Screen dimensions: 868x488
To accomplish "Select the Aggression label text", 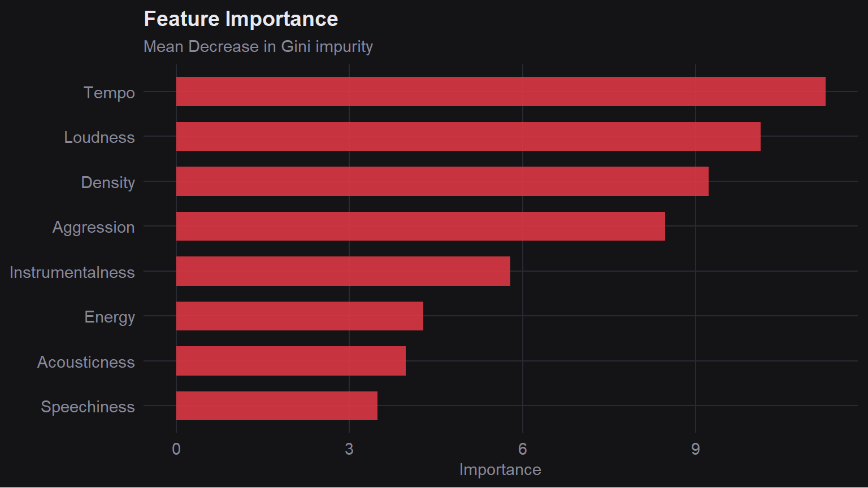I will pyautogui.click(x=94, y=227).
